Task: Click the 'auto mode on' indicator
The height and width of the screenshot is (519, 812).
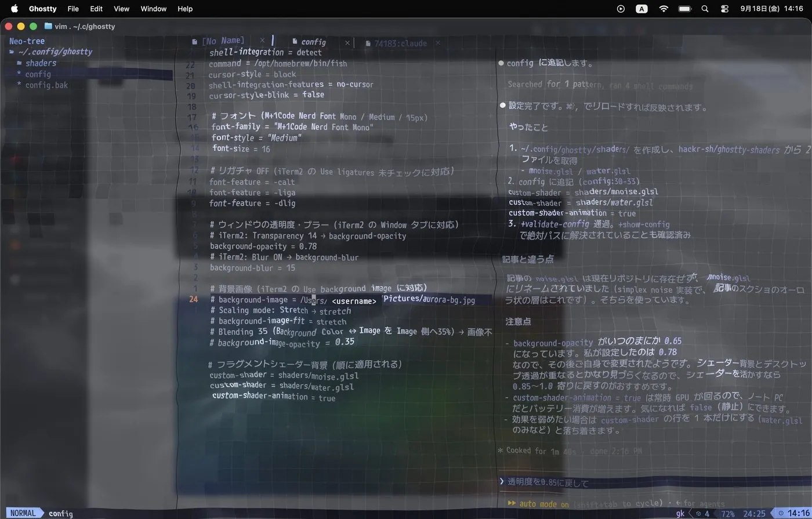Action: click(543, 504)
